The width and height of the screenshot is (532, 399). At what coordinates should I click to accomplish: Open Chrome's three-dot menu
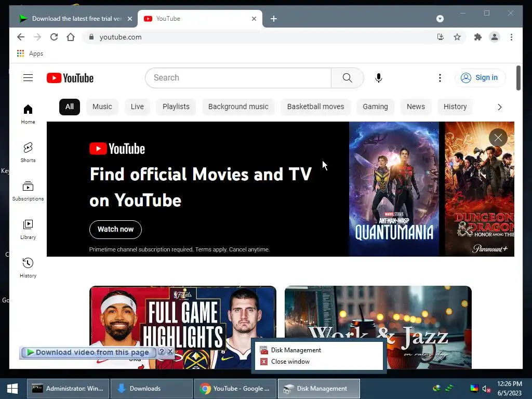(x=511, y=37)
